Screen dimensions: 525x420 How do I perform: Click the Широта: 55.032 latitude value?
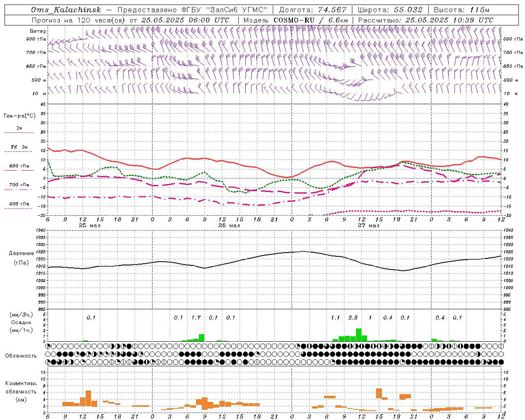390,10
